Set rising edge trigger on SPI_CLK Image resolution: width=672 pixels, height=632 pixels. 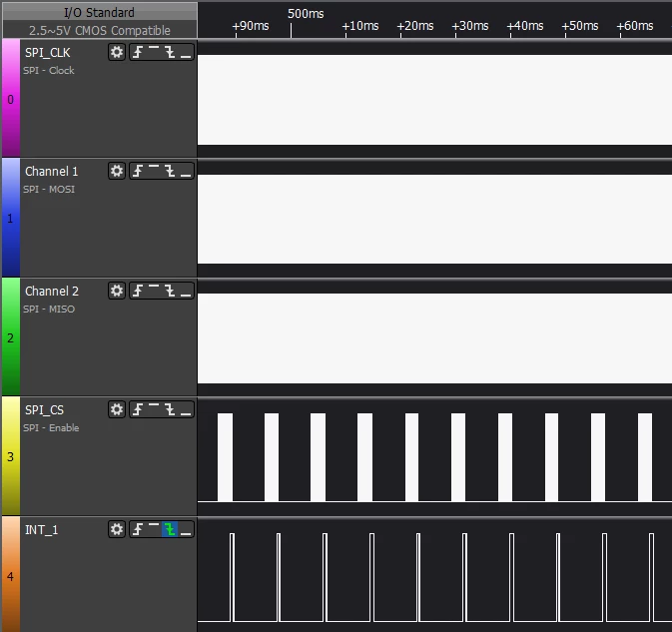pyautogui.click(x=138, y=52)
